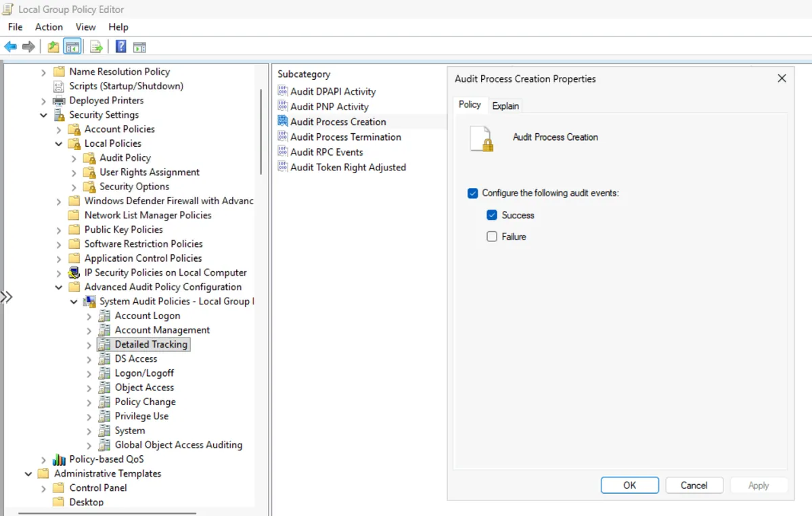Open the Help toolbar icon
Image resolution: width=812 pixels, height=516 pixels.
tap(120, 47)
